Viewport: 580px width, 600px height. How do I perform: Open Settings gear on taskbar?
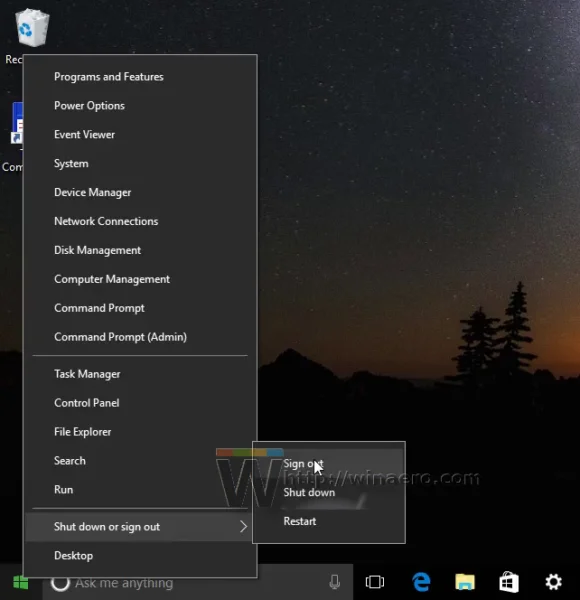pos(553,582)
